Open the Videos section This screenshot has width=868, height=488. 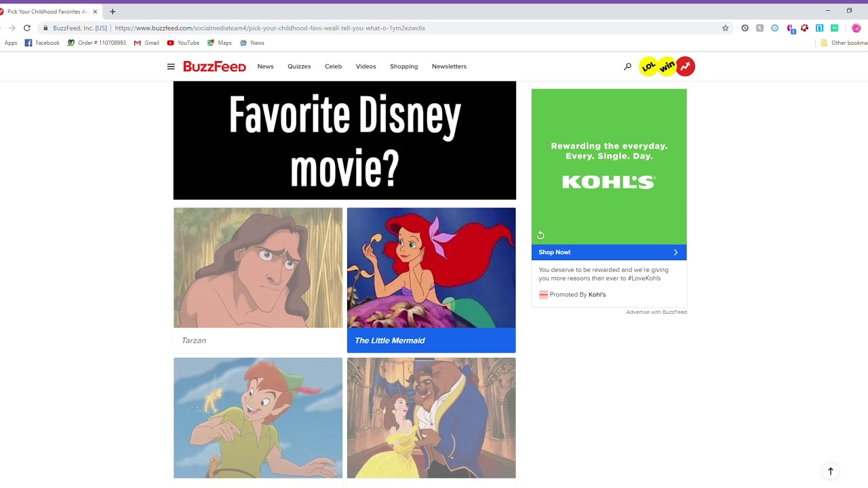[x=366, y=66]
